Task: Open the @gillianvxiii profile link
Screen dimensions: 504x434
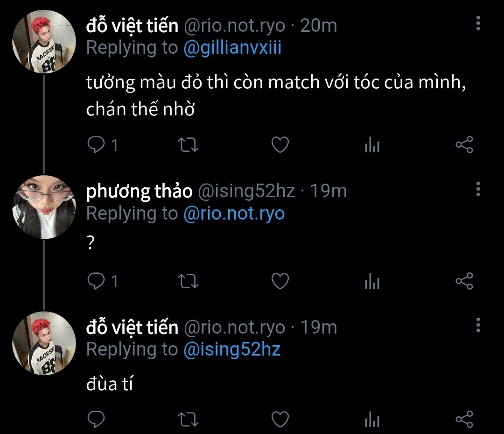Action: (232, 48)
